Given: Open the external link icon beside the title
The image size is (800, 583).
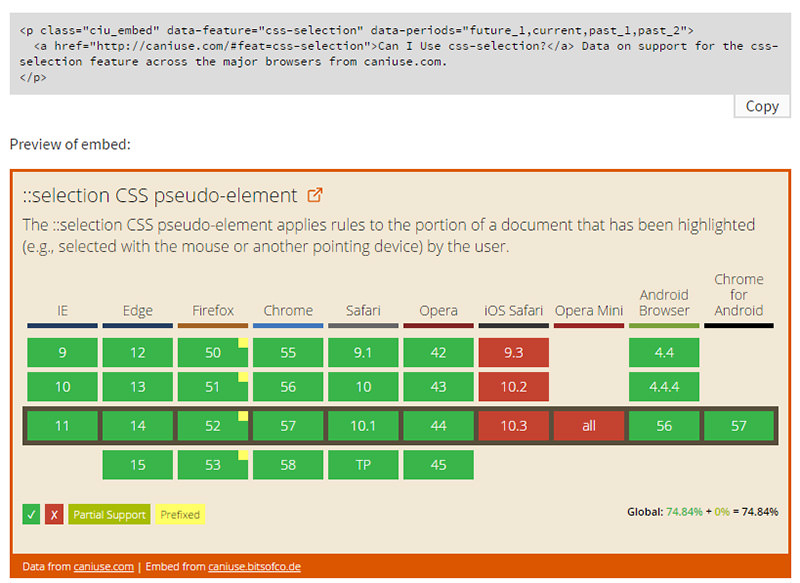Looking at the screenshot, I should click(315, 195).
